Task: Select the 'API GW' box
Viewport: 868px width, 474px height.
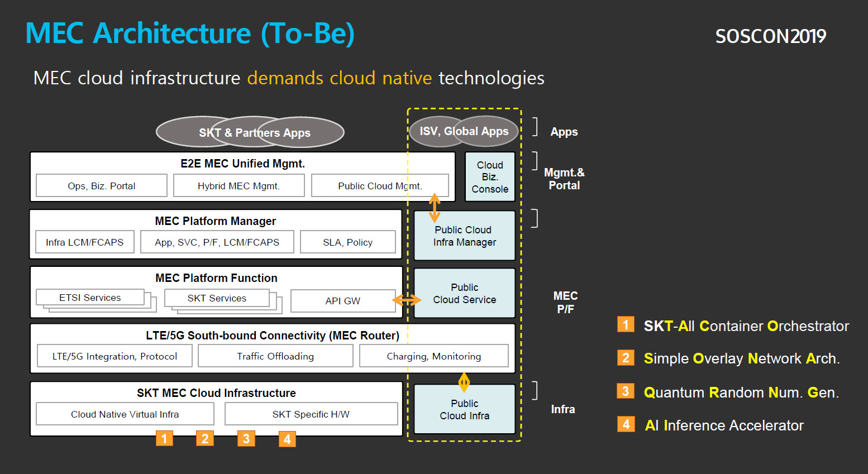Action: coord(343,301)
